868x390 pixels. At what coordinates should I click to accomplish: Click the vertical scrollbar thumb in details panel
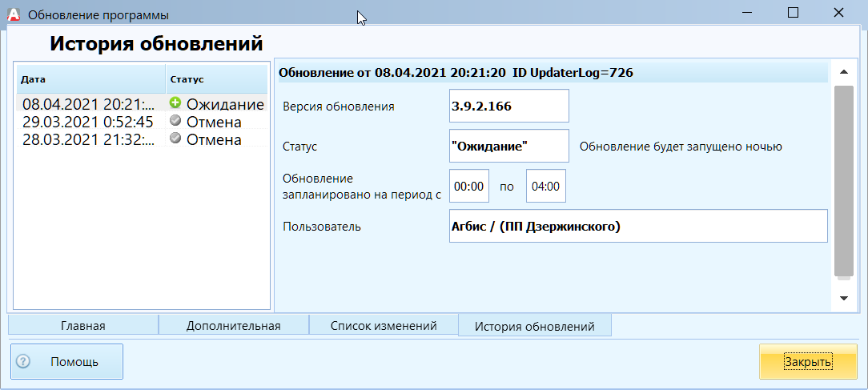pos(844,180)
